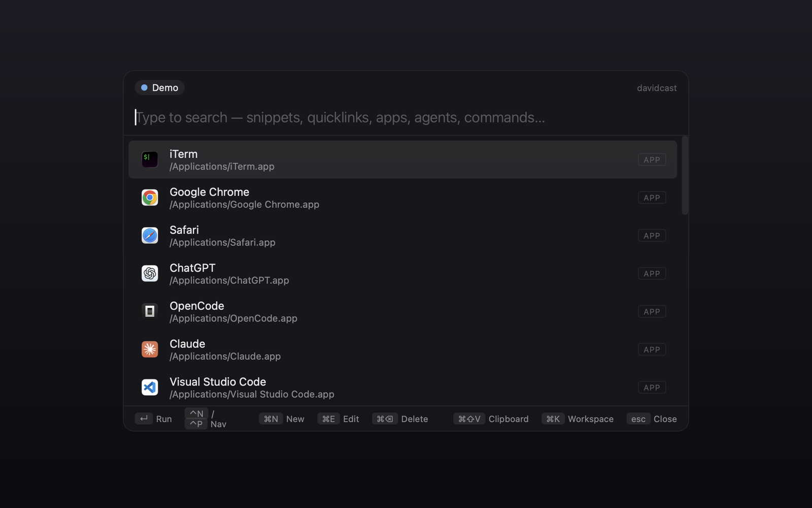Viewport: 812px width, 508px height.
Task: Click /Applications/Visual Studio Code.app path
Action: (252, 395)
